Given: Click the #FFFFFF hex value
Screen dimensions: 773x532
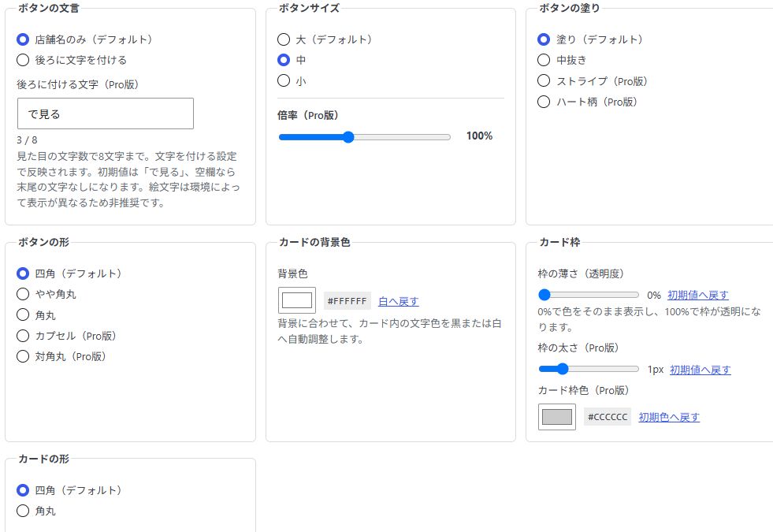Looking at the screenshot, I should point(347,301).
